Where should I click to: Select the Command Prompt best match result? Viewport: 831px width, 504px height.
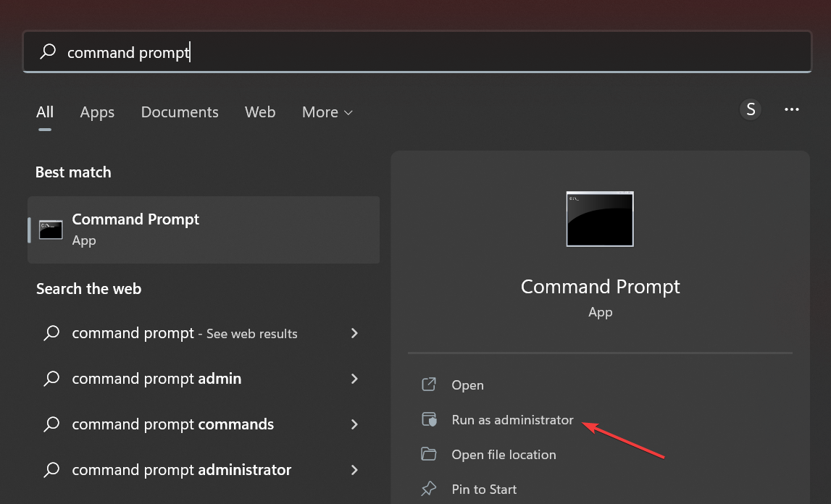[x=204, y=230]
